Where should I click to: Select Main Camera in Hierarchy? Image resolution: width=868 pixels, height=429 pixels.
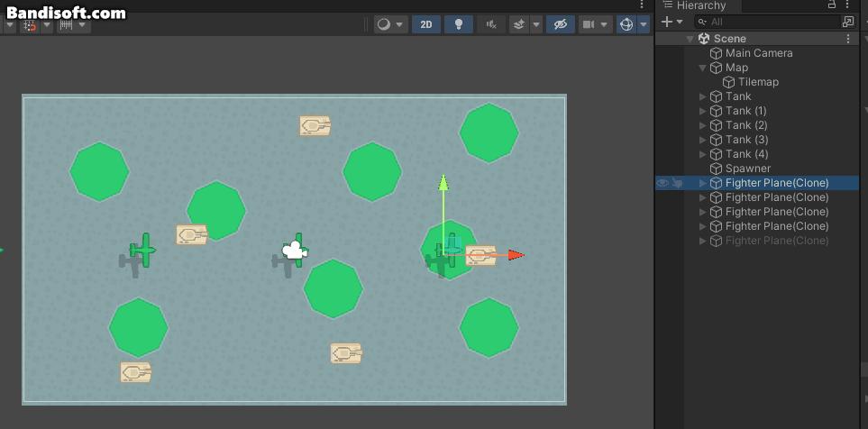click(x=759, y=53)
